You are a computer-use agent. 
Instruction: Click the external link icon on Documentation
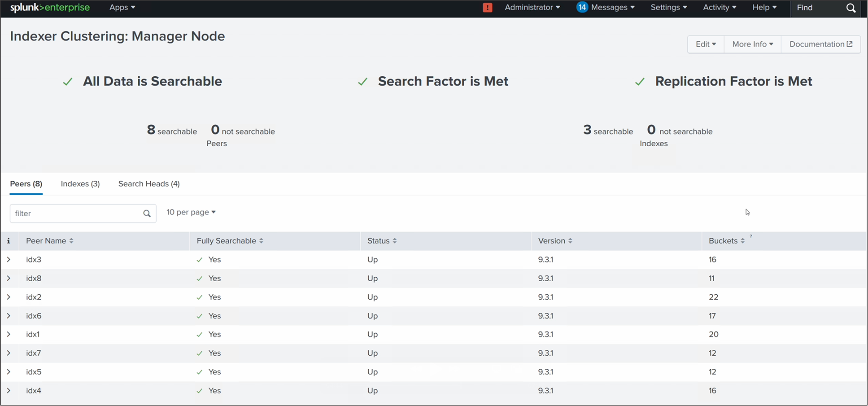[850, 44]
